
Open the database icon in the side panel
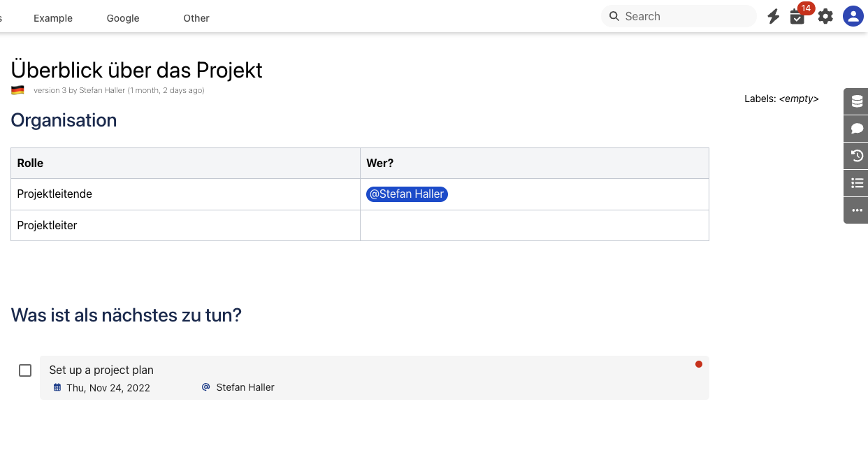coord(857,102)
